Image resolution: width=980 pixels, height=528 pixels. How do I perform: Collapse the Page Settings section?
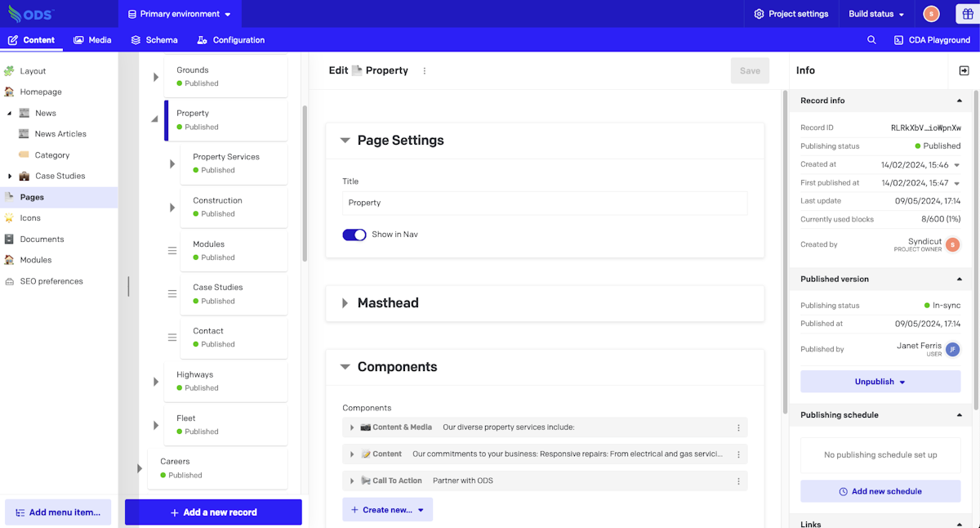click(345, 141)
